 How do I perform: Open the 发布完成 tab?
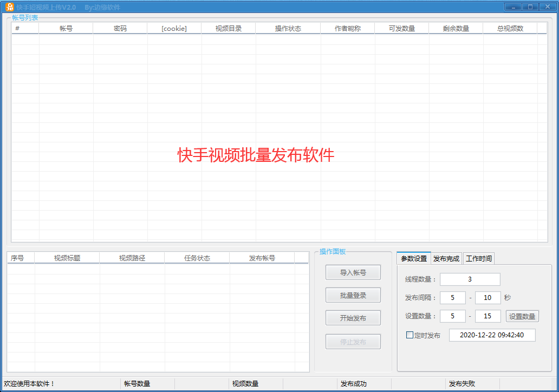(x=446, y=259)
